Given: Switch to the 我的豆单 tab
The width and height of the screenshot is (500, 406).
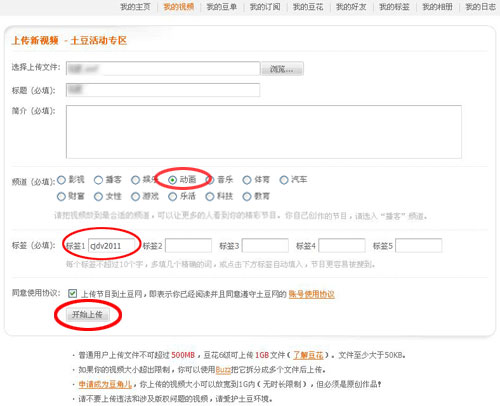Looking at the screenshot, I should click(x=222, y=7).
